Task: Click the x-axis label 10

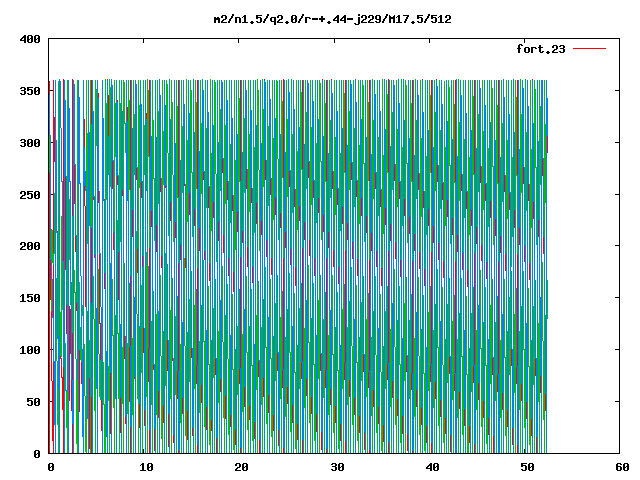Action: click(x=146, y=467)
